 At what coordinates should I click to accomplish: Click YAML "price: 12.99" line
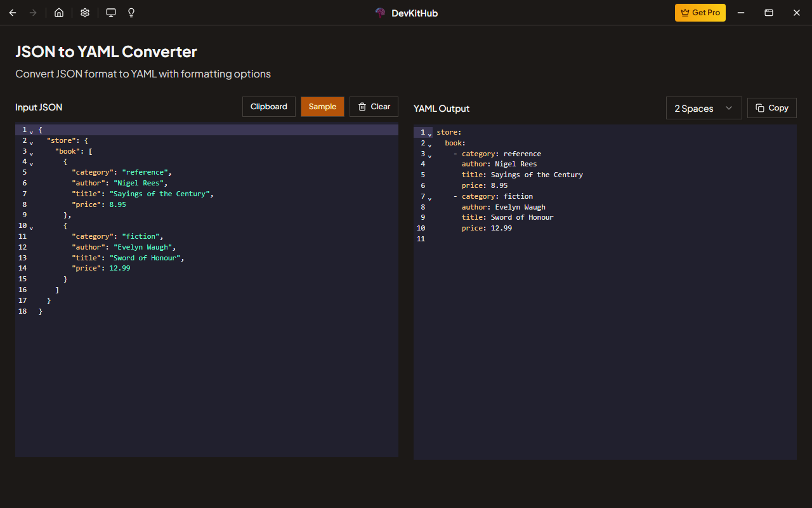pyautogui.click(x=487, y=228)
